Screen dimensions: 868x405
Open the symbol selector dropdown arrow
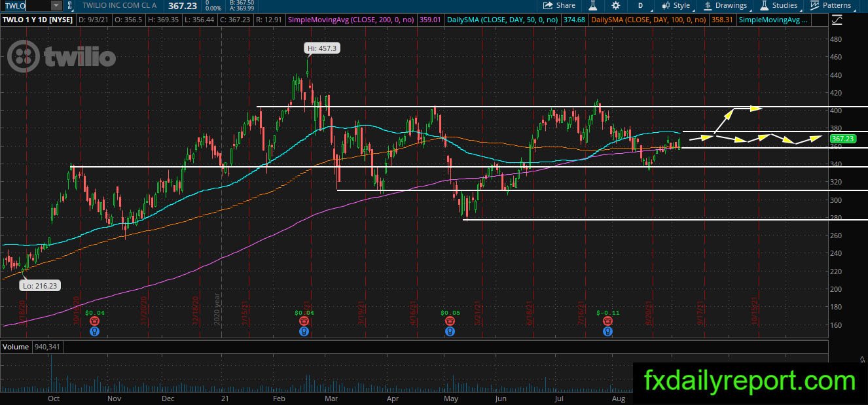click(x=56, y=5)
